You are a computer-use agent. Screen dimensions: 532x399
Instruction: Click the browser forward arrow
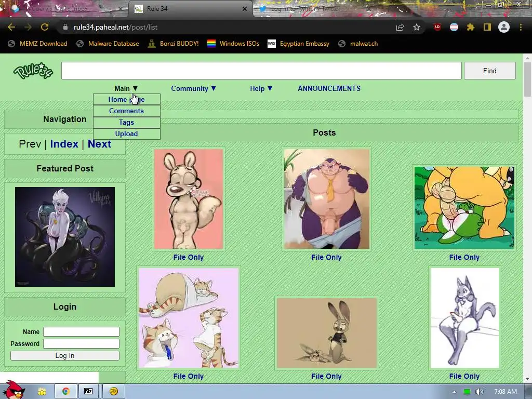[28, 27]
